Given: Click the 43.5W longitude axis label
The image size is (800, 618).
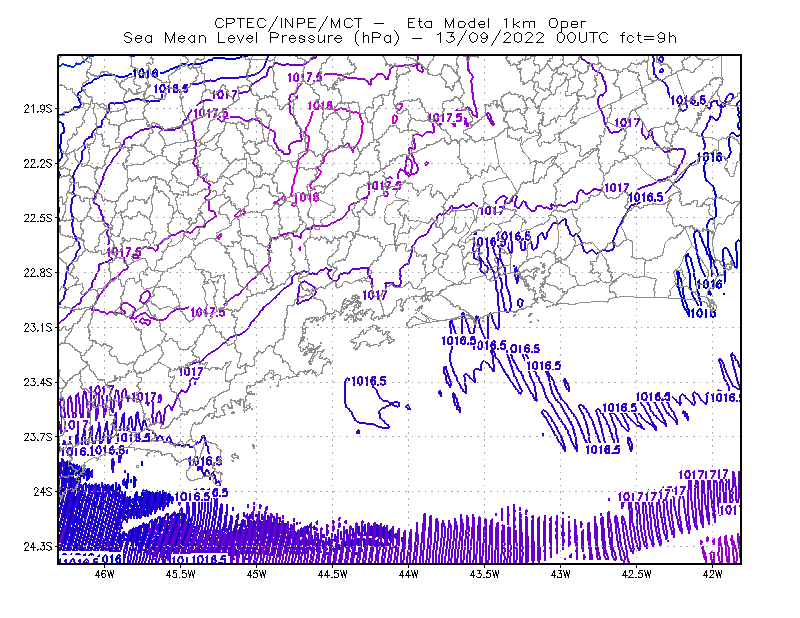Looking at the screenshot, I should [x=485, y=574].
